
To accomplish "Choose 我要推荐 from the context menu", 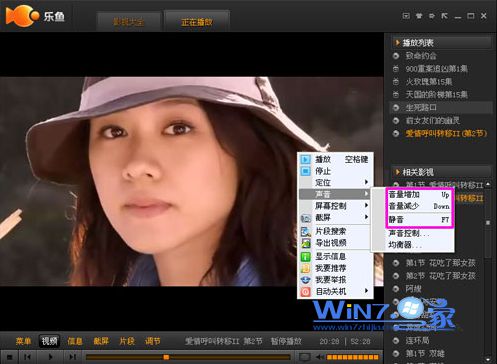I will (x=336, y=268).
